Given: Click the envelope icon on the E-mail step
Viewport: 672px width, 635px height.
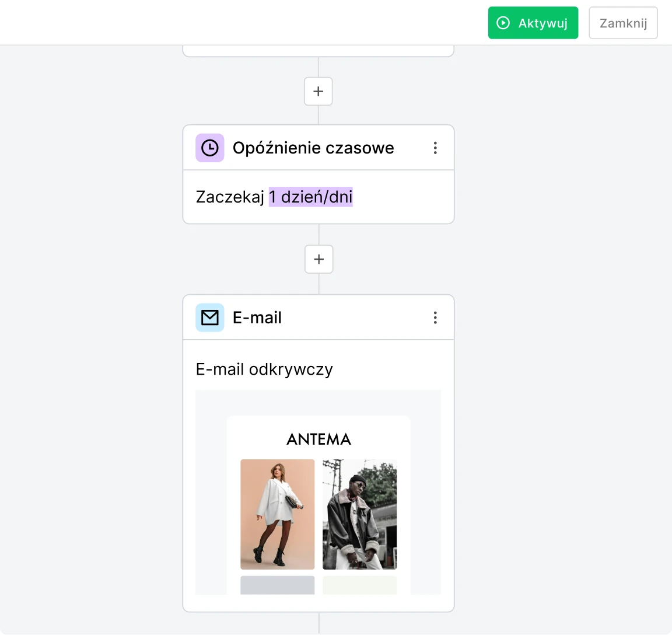Looking at the screenshot, I should pyautogui.click(x=209, y=317).
